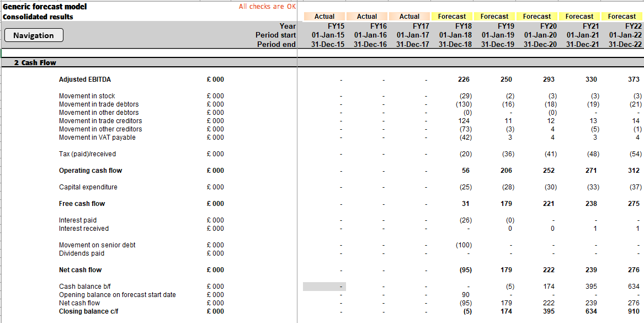Click the "All checks are OK" status text

(267, 6)
